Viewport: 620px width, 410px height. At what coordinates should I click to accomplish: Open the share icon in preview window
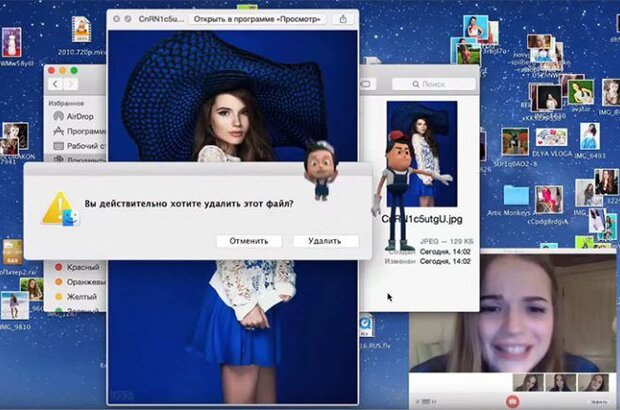(x=343, y=19)
